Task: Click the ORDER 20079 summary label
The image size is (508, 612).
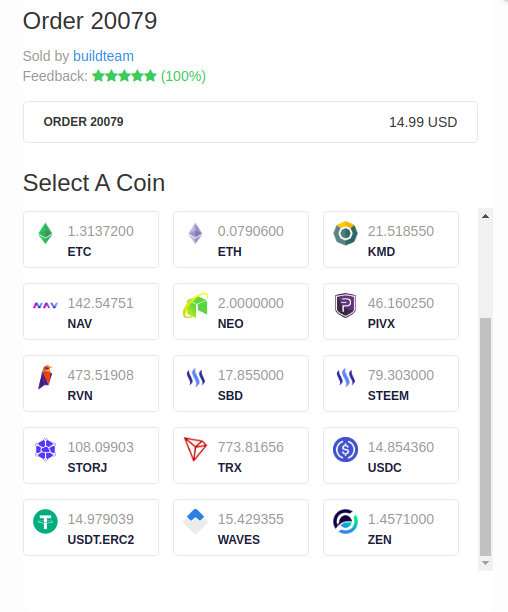Action: [x=83, y=122]
